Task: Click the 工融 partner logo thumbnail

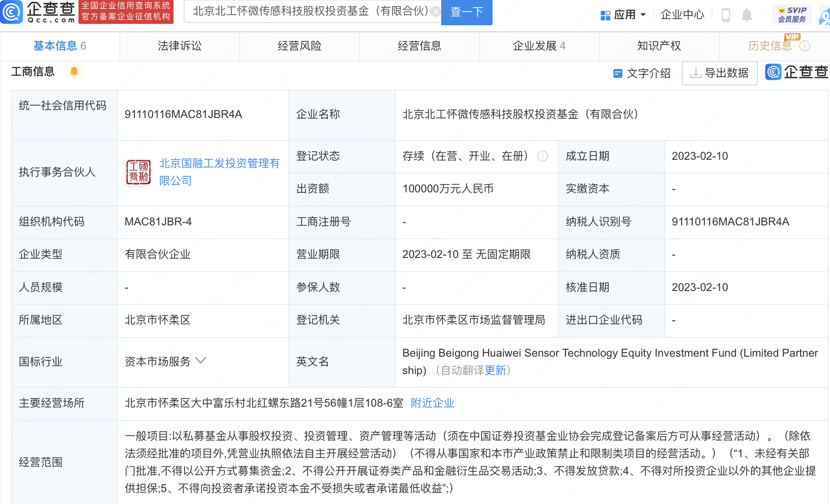Action: pyautogui.click(x=138, y=172)
